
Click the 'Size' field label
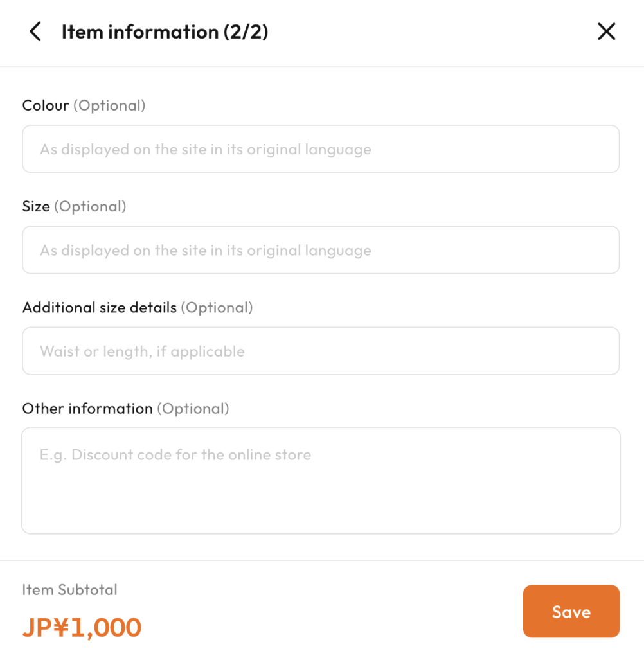tap(36, 206)
